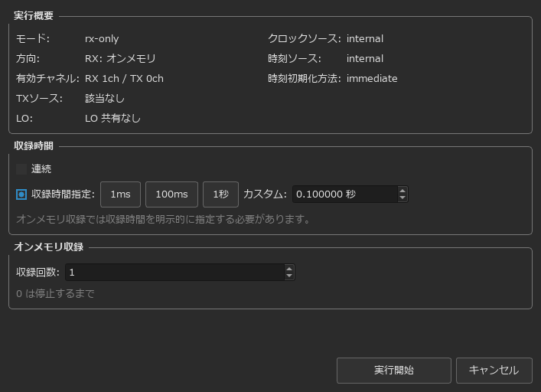The height and width of the screenshot is (392, 541).
Task: Start execution with 実行開始 button
Action: 393,371
